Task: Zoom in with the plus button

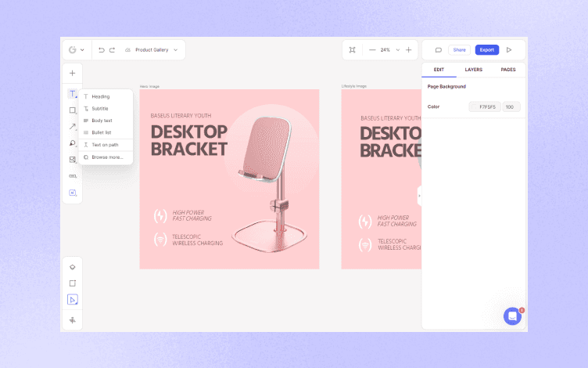Action: pyautogui.click(x=409, y=50)
